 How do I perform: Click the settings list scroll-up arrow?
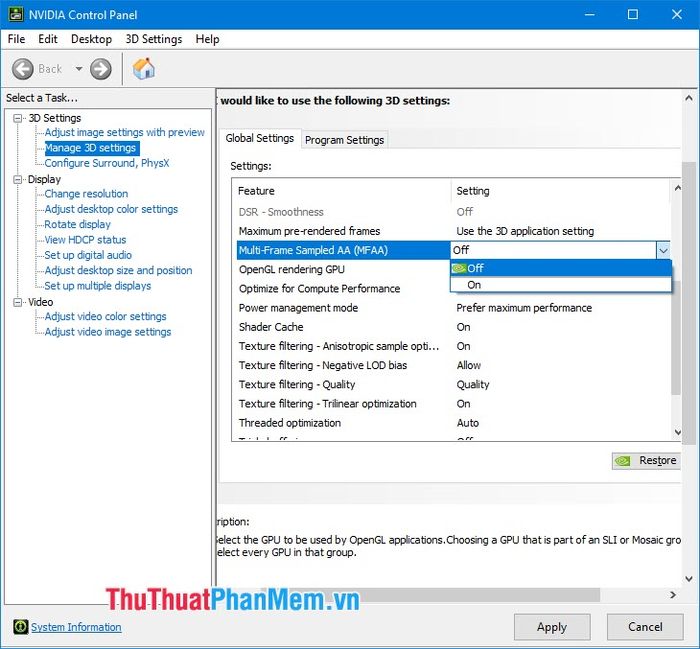click(677, 188)
